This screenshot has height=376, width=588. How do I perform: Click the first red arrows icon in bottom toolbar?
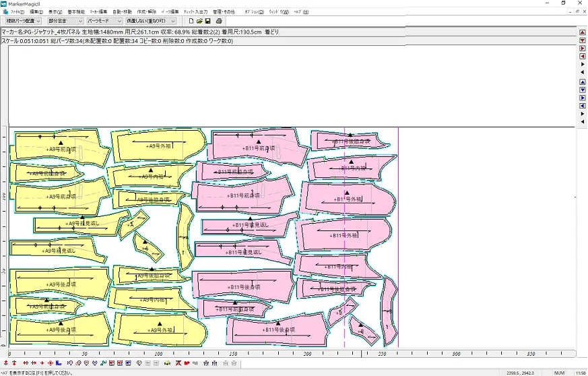click(x=5, y=364)
